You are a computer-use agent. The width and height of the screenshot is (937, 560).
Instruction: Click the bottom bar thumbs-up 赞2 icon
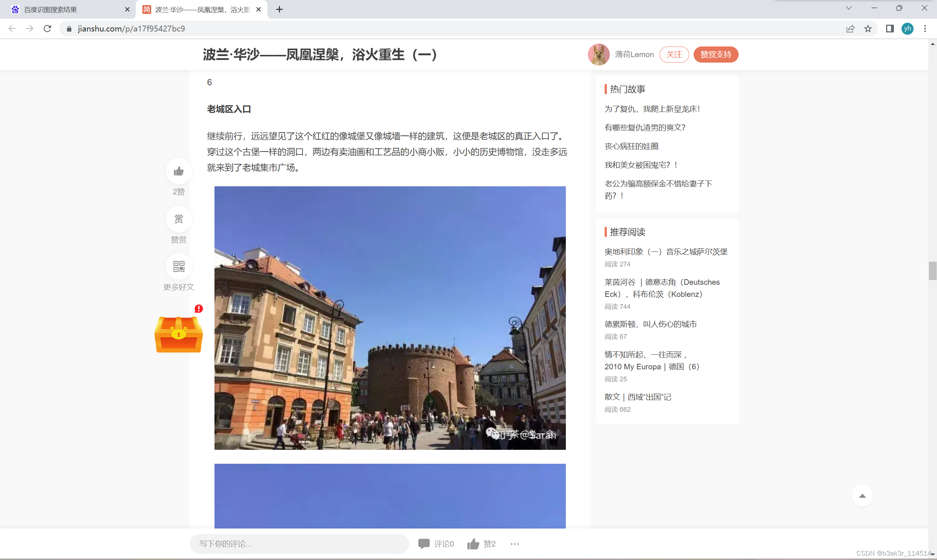pos(473,544)
